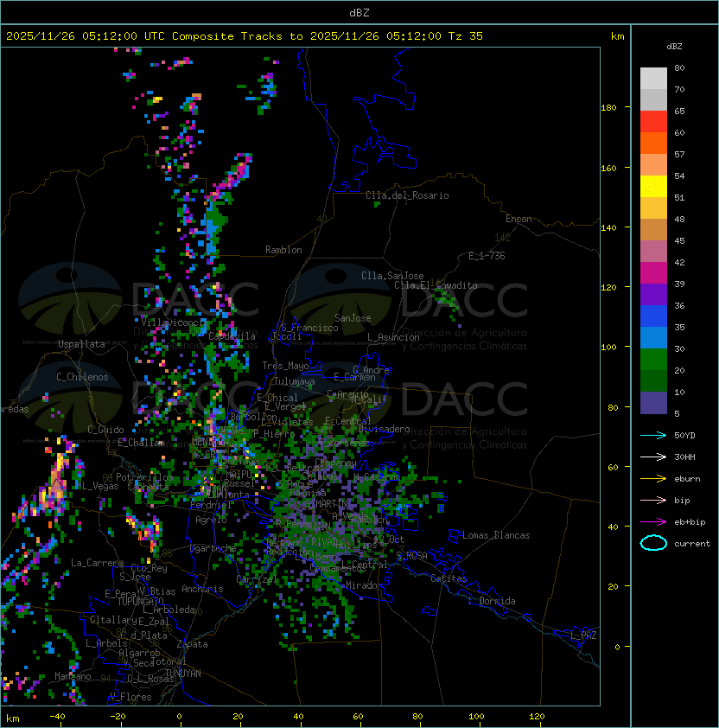Click the L_Asuncion map label

coord(393,337)
